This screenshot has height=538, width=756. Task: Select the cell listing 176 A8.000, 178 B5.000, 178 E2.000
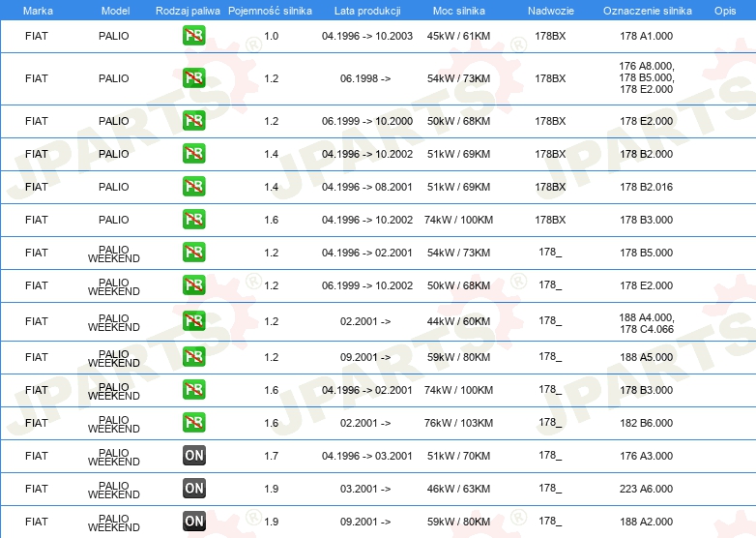coord(646,77)
